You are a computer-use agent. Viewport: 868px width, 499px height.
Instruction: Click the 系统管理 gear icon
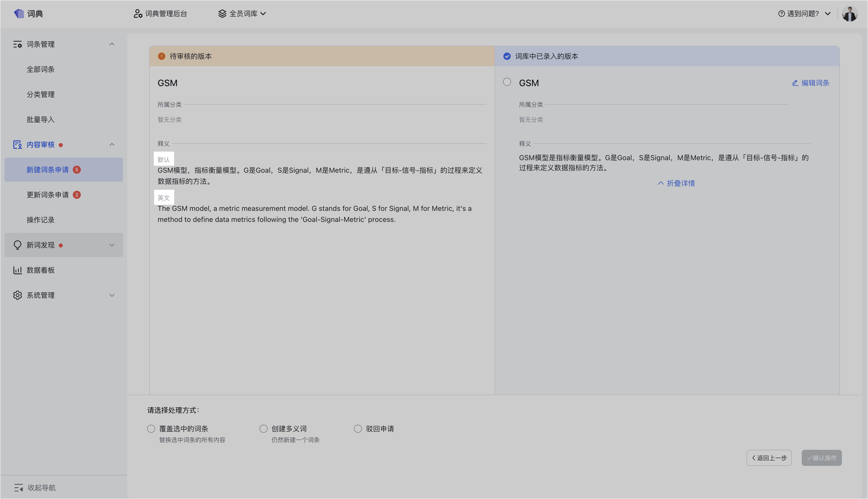pos(18,295)
